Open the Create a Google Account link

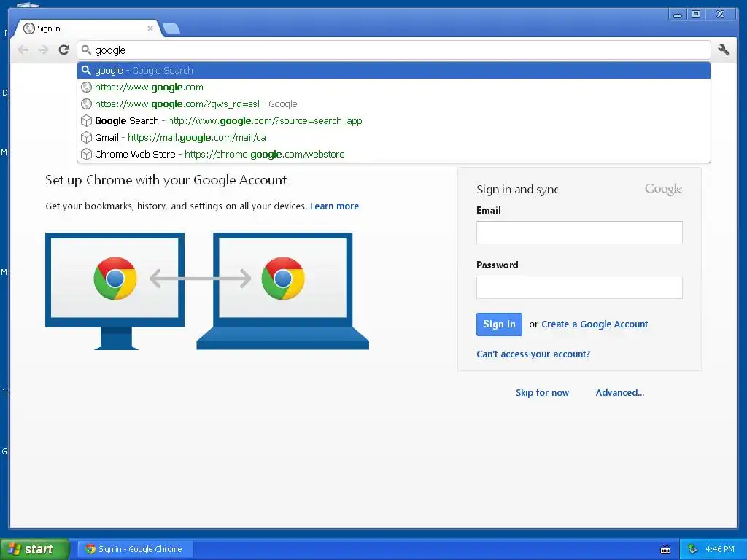595,324
